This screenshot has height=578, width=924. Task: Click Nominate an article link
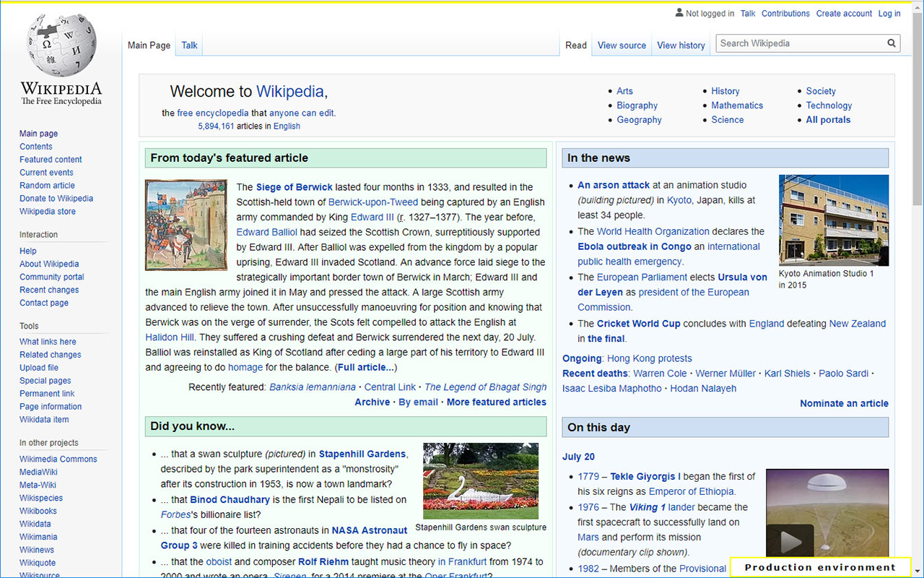[845, 404]
